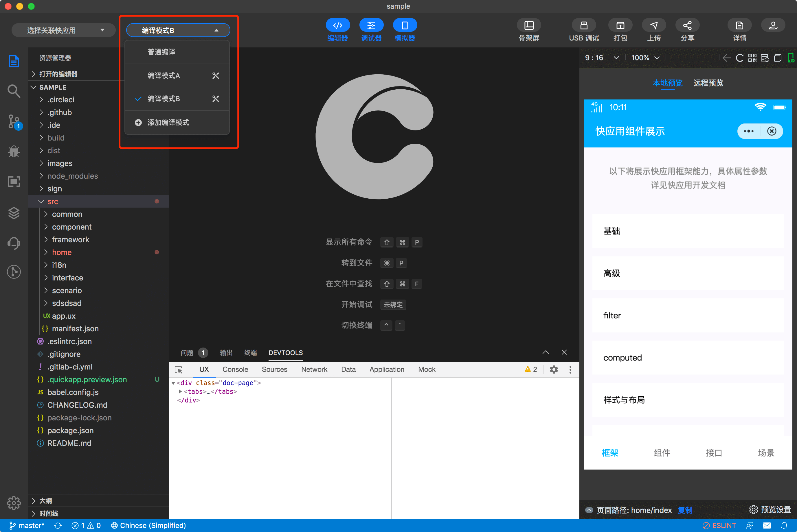
Task: Open the 100% zoom dropdown
Action: coord(644,58)
